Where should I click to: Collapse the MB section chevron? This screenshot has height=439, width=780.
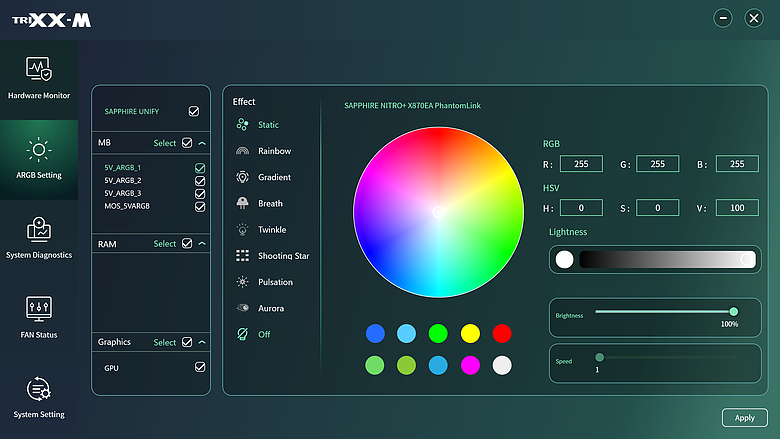tap(202, 143)
